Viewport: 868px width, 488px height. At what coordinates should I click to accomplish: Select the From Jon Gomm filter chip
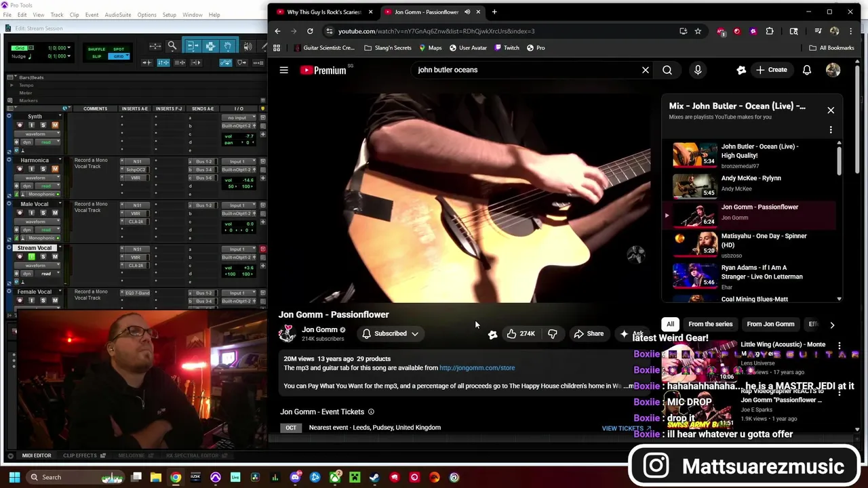point(770,325)
